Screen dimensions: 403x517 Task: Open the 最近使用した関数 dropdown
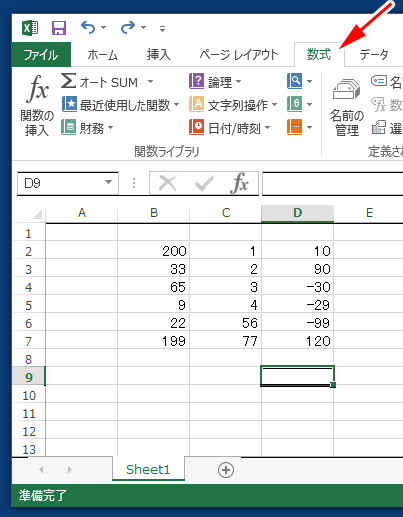tap(120, 105)
